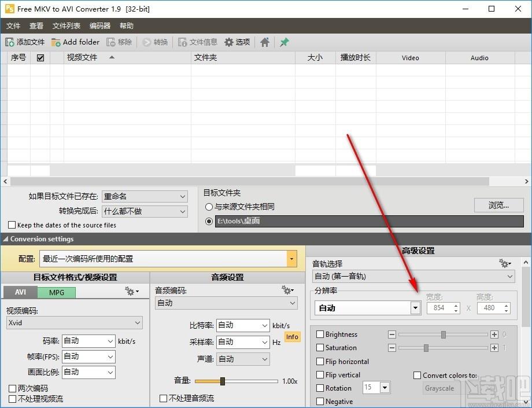Open 画面比例 dropdown
Image resolution: width=532 pixels, height=408 pixels.
tap(88, 372)
